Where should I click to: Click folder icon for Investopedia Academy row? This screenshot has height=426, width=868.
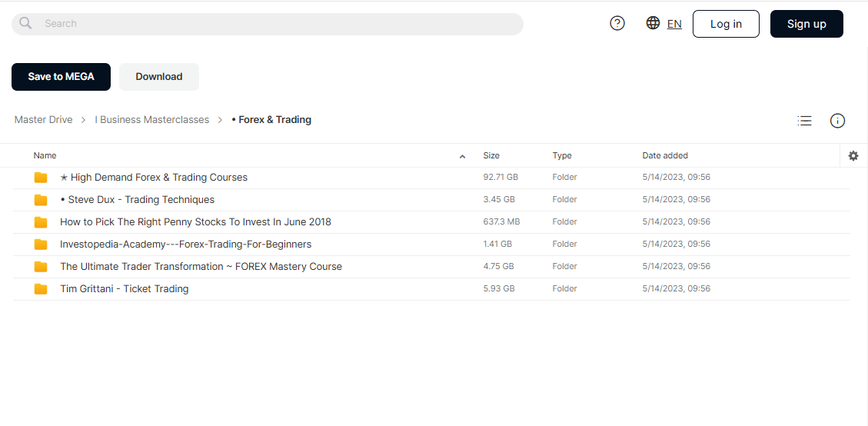(41, 245)
